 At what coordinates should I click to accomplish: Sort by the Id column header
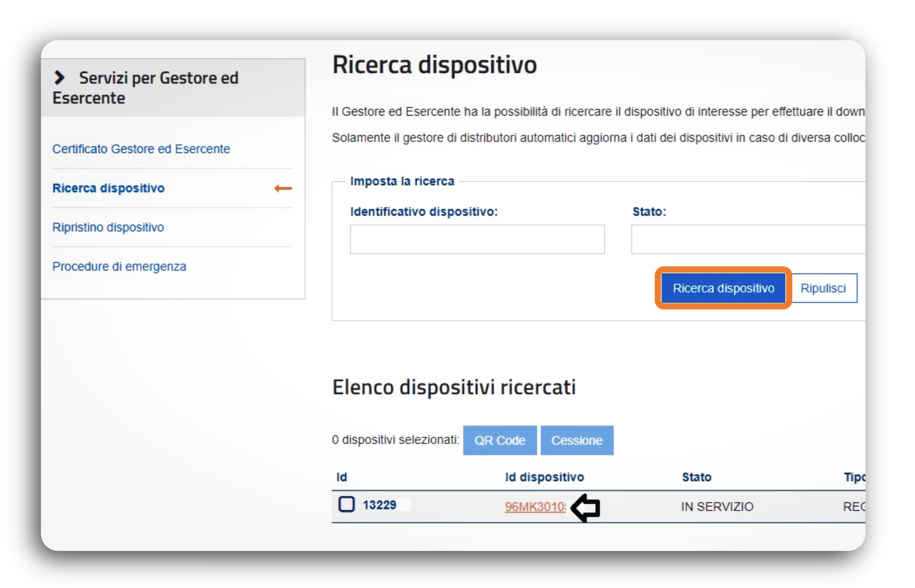pos(342,477)
